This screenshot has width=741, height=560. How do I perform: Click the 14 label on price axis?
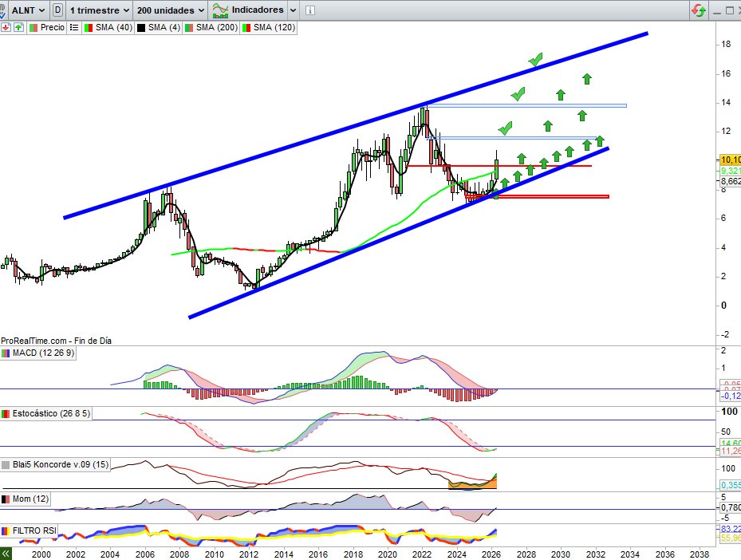tap(726, 102)
